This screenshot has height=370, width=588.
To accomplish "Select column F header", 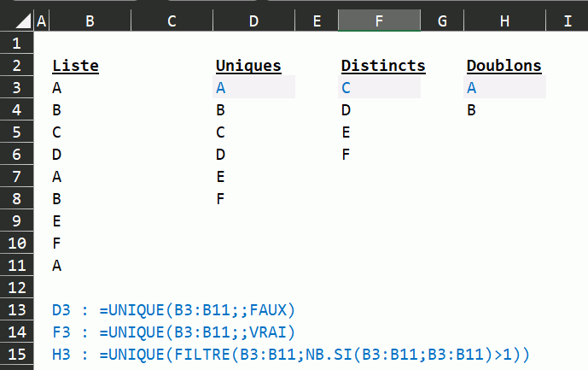I will (379, 21).
